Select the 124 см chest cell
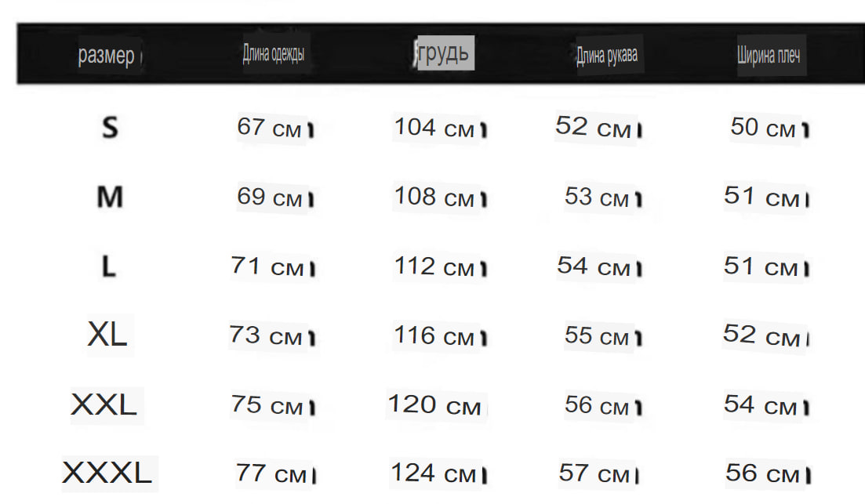 click(x=434, y=473)
